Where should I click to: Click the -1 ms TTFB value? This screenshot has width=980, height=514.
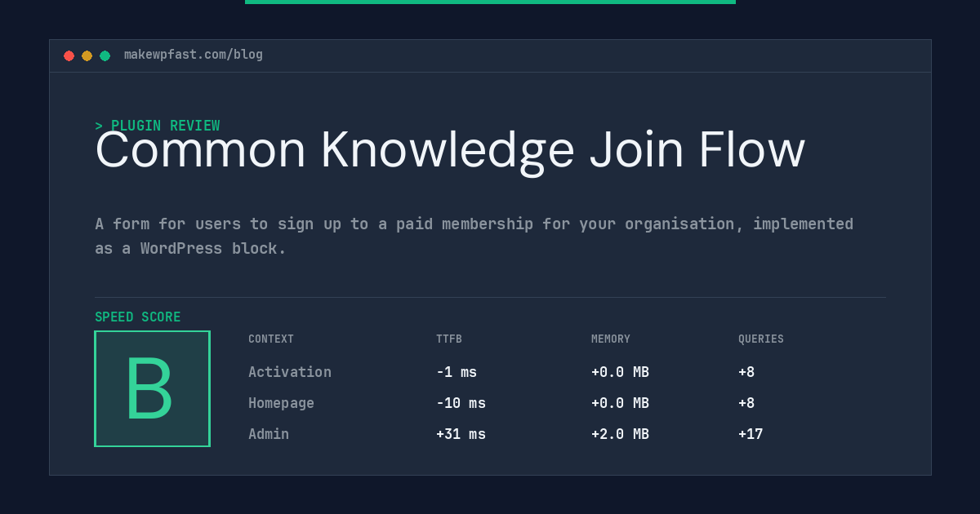tap(457, 372)
